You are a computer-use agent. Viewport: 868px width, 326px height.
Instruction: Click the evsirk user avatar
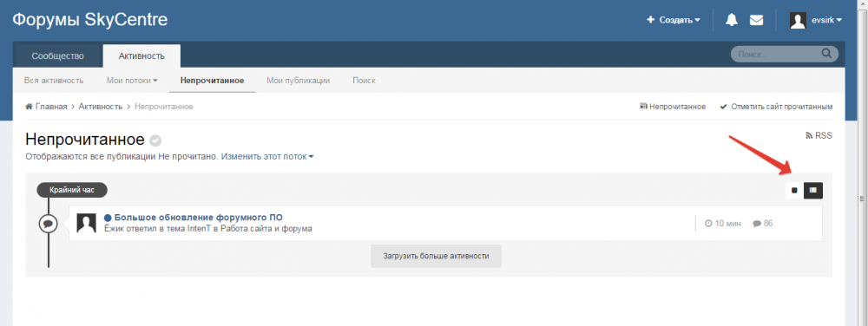pos(798,21)
